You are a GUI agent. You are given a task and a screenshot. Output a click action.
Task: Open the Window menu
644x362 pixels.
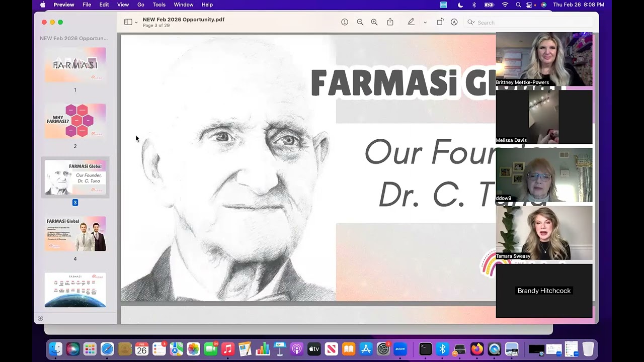[x=184, y=5]
